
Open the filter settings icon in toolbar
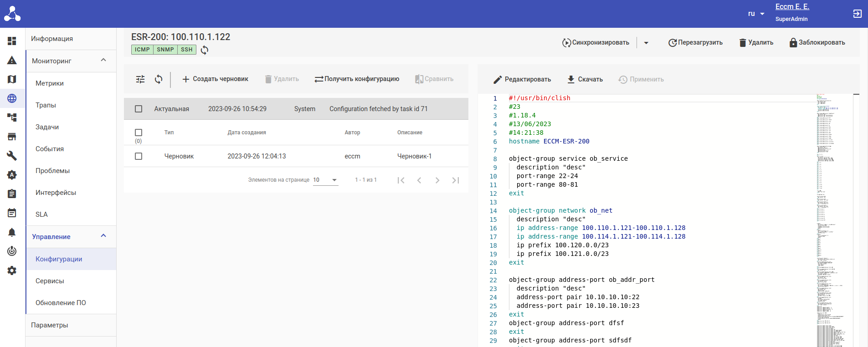click(140, 79)
